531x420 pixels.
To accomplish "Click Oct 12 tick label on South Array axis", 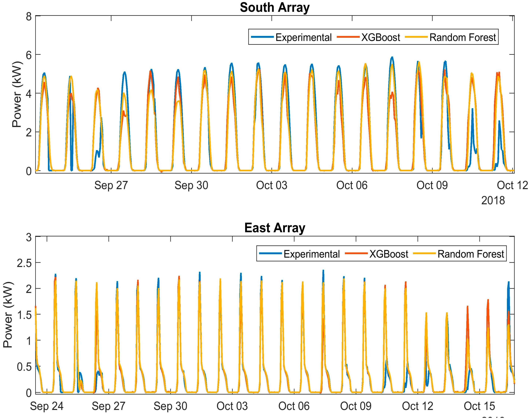I will pos(512,185).
